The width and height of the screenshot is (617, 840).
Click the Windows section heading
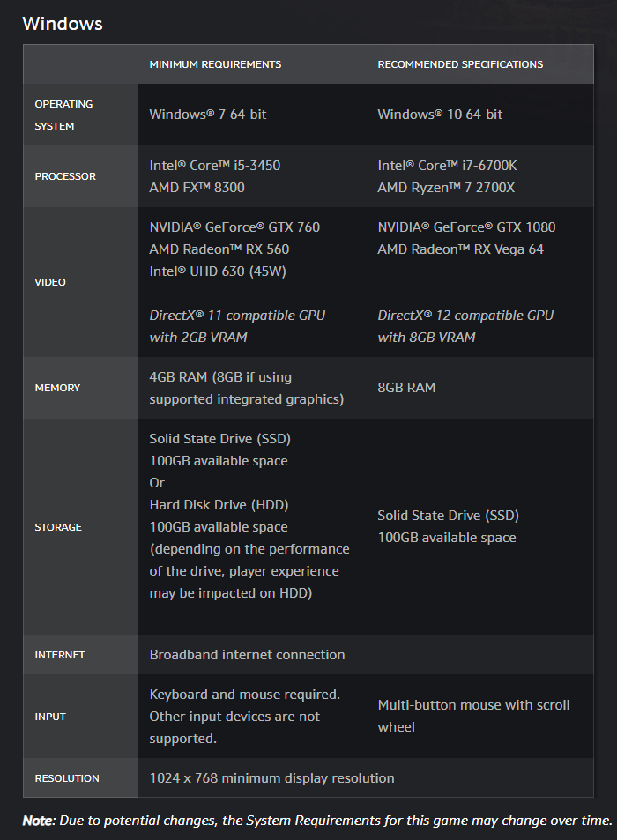[x=63, y=24]
